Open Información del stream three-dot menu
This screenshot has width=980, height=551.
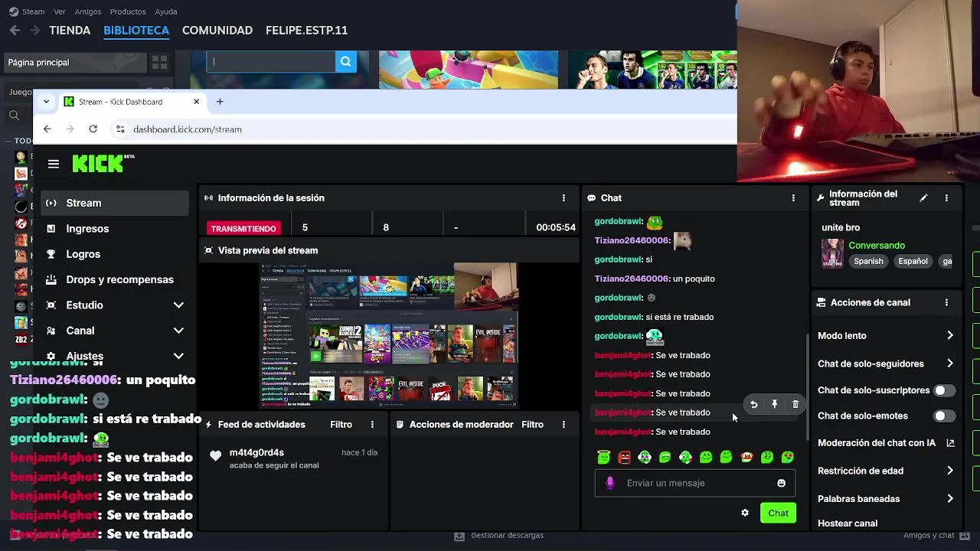click(946, 197)
